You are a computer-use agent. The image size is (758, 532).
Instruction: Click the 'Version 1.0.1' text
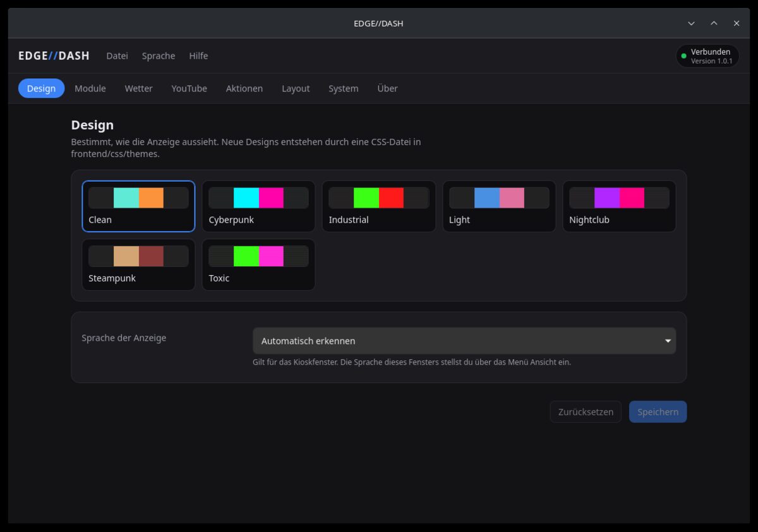pyautogui.click(x=711, y=61)
